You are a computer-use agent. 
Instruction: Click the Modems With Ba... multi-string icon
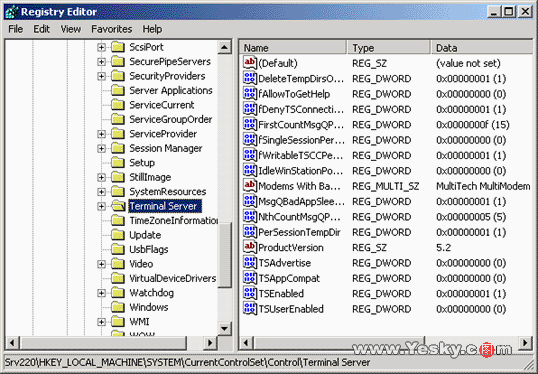(x=249, y=186)
